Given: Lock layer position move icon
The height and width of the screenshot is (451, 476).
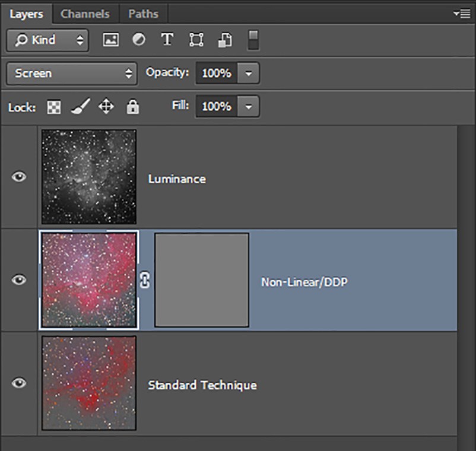Looking at the screenshot, I should [106, 106].
